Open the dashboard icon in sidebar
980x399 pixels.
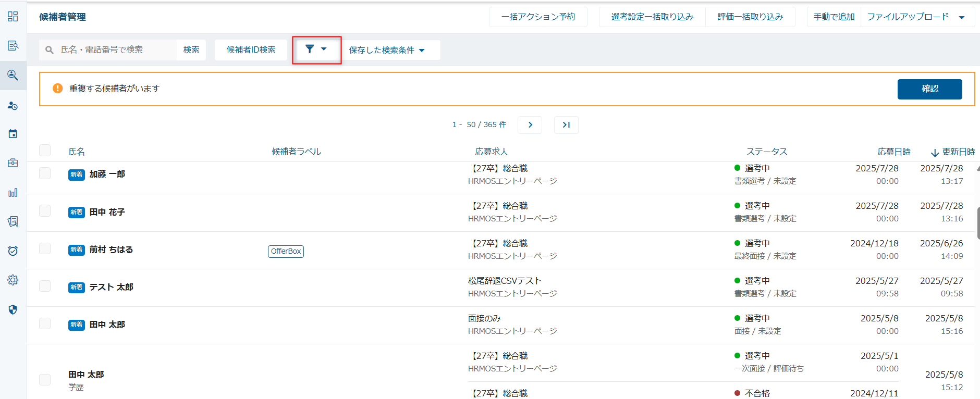(13, 17)
